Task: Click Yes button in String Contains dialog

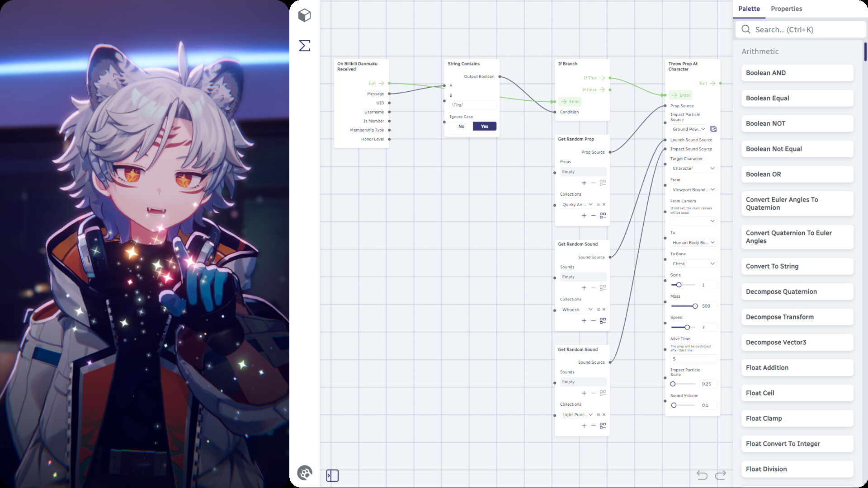Action: click(x=485, y=126)
